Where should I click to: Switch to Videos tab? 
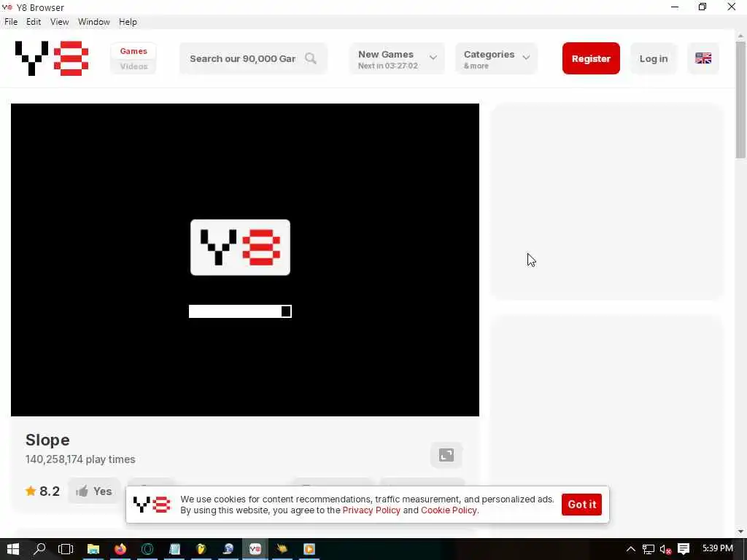point(133,66)
